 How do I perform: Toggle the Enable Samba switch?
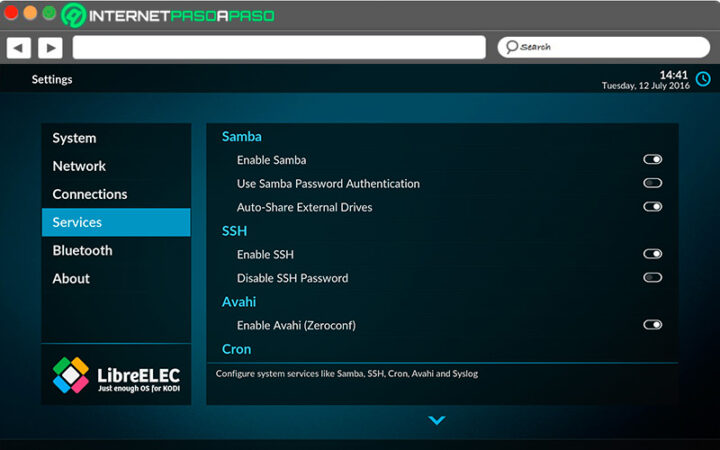(652, 159)
